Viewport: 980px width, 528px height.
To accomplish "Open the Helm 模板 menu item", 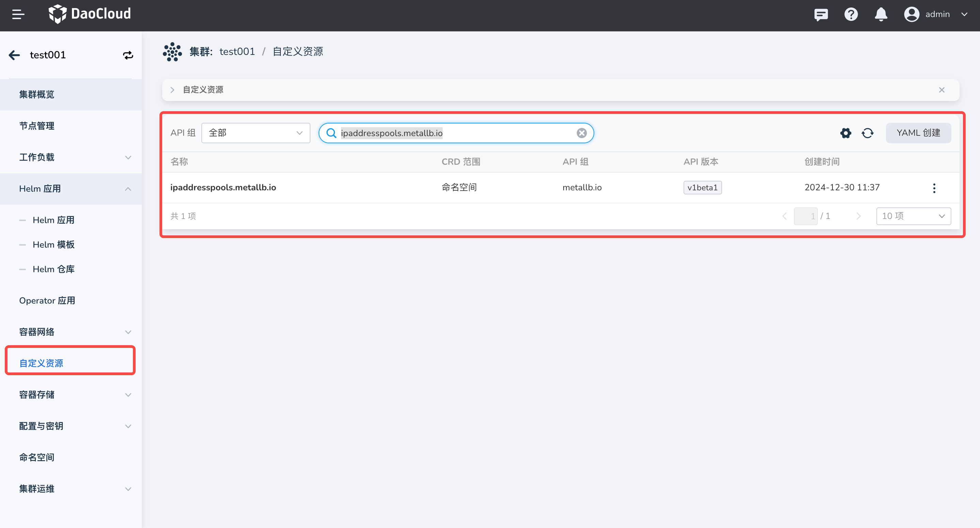I will click(x=53, y=245).
